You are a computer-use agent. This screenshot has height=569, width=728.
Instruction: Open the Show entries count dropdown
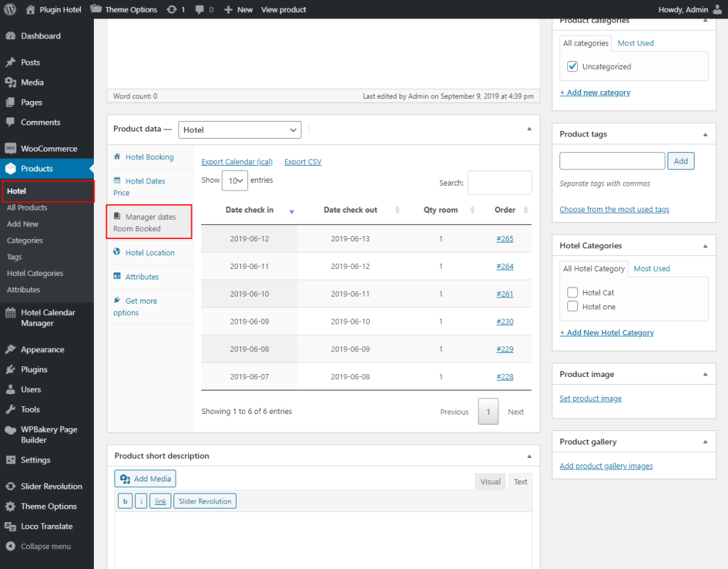pyautogui.click(x=235, y=181)
